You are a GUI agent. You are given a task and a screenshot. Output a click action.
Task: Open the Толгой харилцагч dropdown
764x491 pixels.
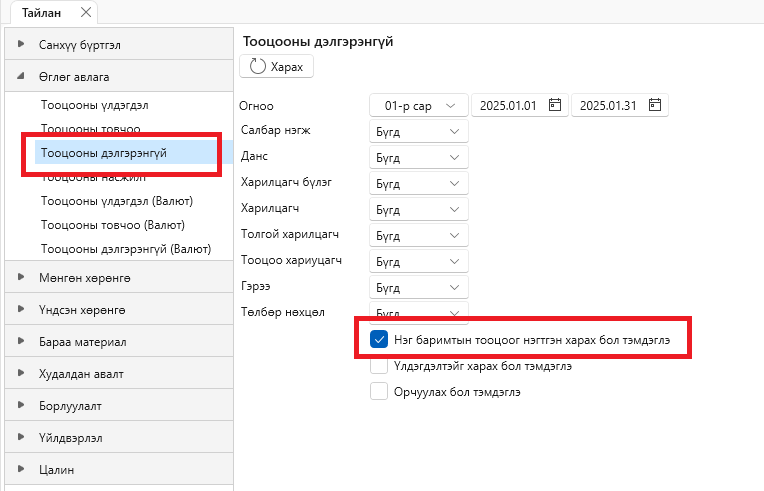point(419,236)
